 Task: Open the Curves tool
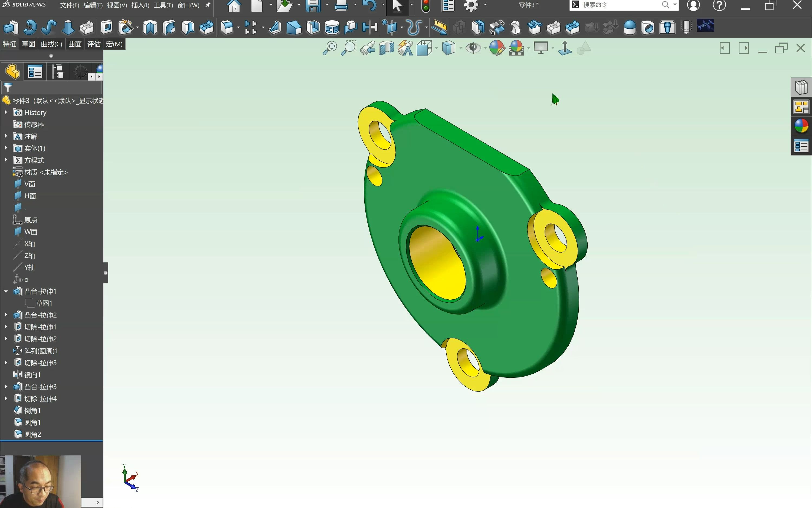(414, 28)
